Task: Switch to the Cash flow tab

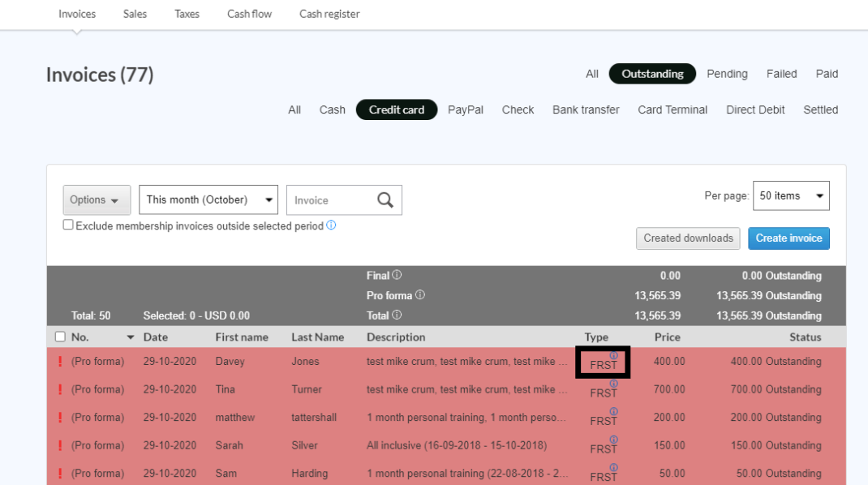Action: click(x=250, y=14)
